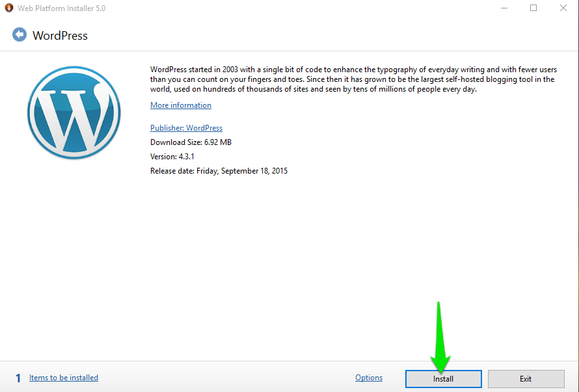Click the items count number 1

coord(18,378)
